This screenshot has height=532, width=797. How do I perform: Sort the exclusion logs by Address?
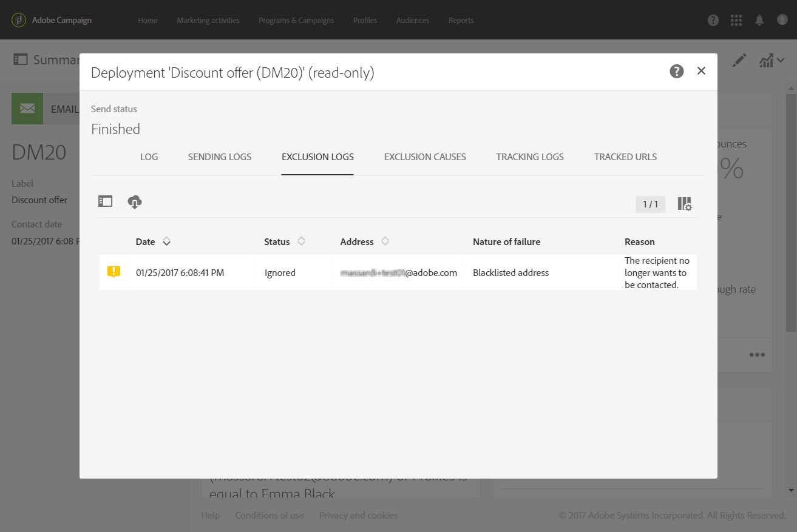(x=385, y=241)
